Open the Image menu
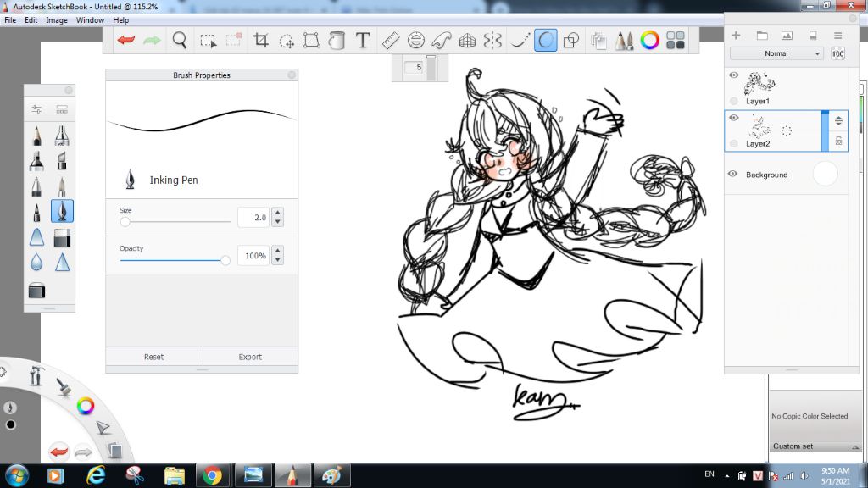This screenshot has height=488, width=868. pyautogui.click(x=57, y=20)
